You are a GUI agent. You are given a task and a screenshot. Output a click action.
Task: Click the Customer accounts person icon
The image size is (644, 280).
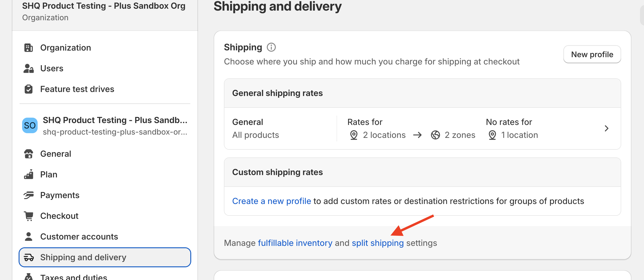pyautogui.click(x=28, y=236)
